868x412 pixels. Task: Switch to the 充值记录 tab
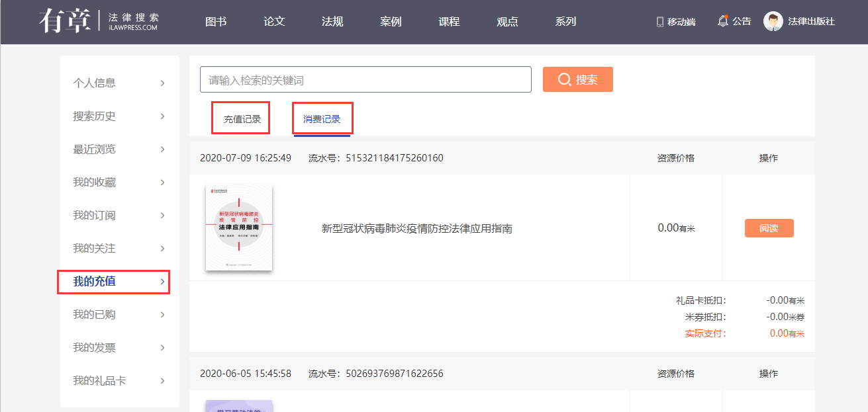click(x=242, y=120)
